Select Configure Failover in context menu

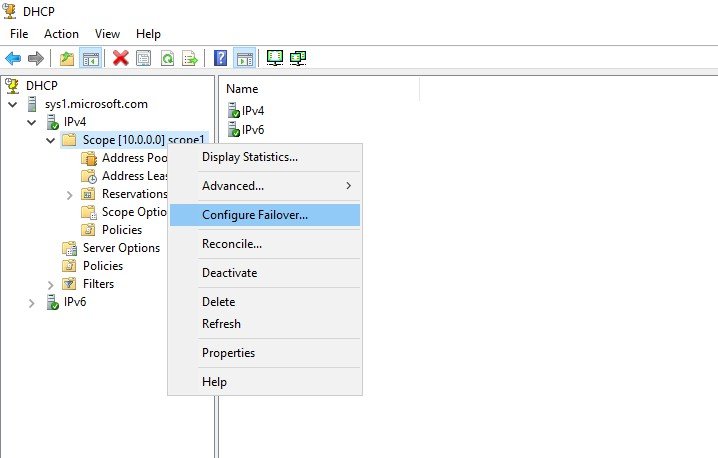[x=265, y=215]
